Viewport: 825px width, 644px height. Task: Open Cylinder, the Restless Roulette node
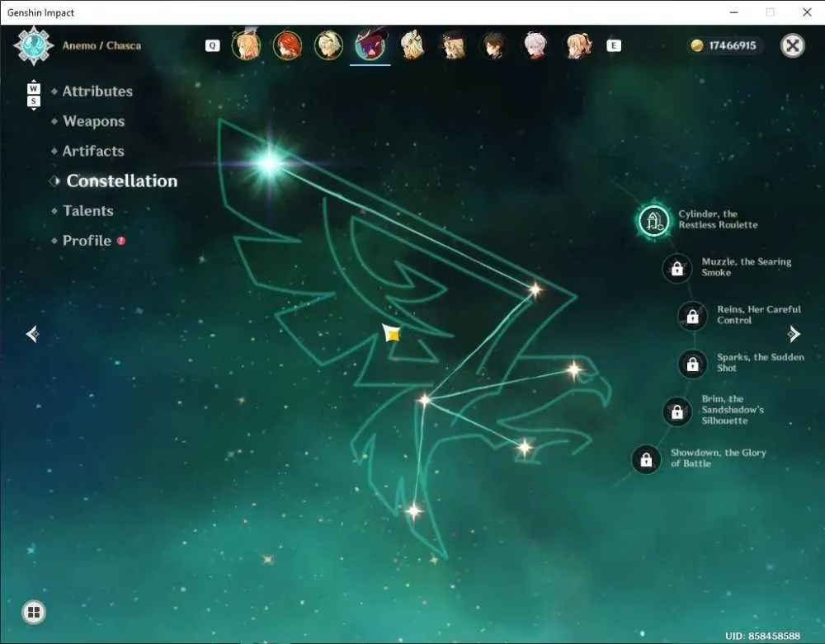(x=654, y=220)
